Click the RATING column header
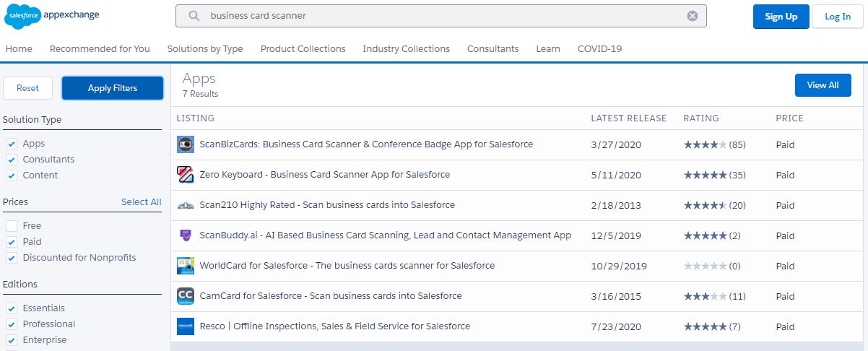This screenshot has height=351, width=868. click(x=701, y=118)
